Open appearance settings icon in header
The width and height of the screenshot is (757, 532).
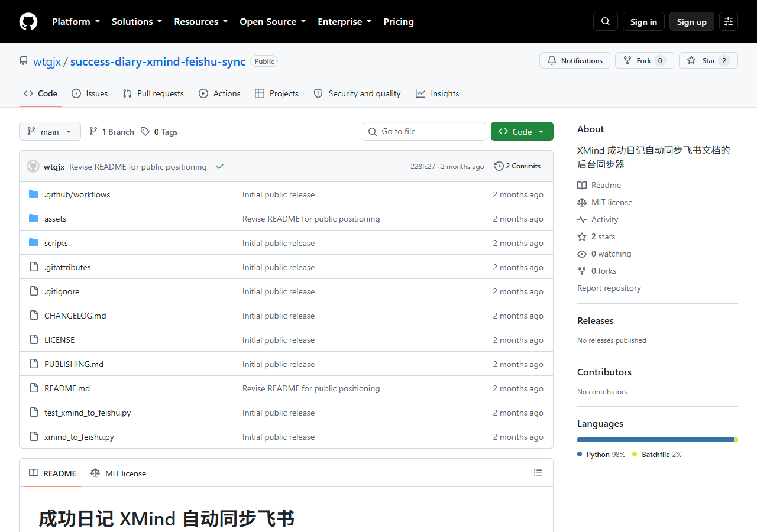(729, 21)
